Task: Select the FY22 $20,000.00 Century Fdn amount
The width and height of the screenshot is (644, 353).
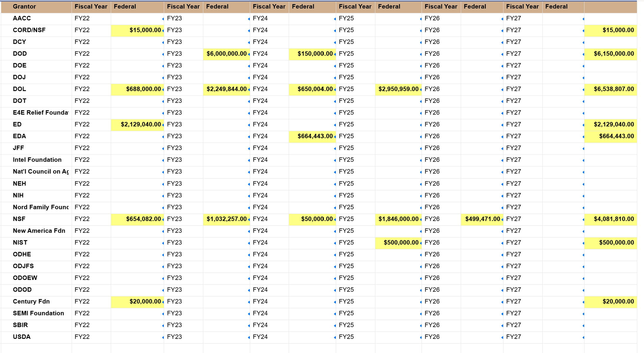Action: coord(137,302)
